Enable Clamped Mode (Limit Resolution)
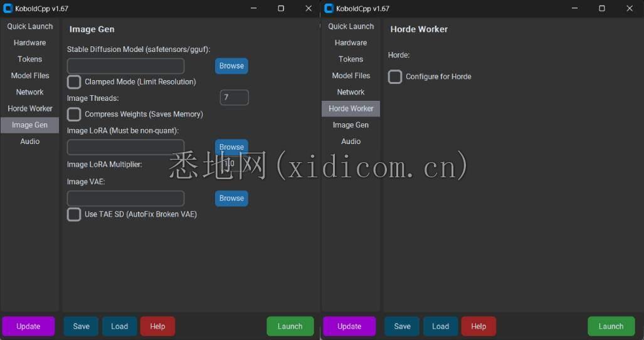644x340 pixels. [x=74, y=82]
